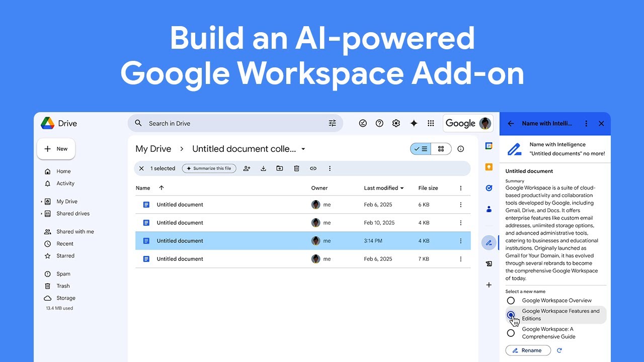Screen dimensions: 644x362
Task: Open the column header more options
Action: 460,188
